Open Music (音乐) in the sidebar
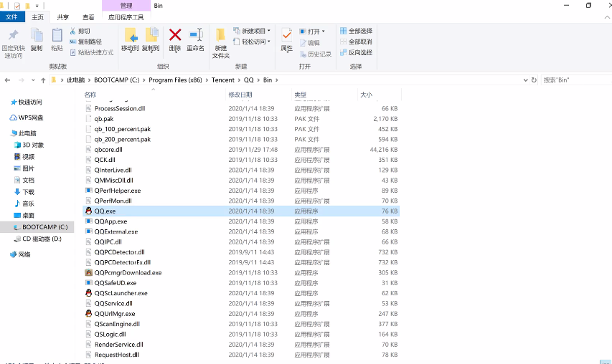612x364 pixels. pos(24,203)
